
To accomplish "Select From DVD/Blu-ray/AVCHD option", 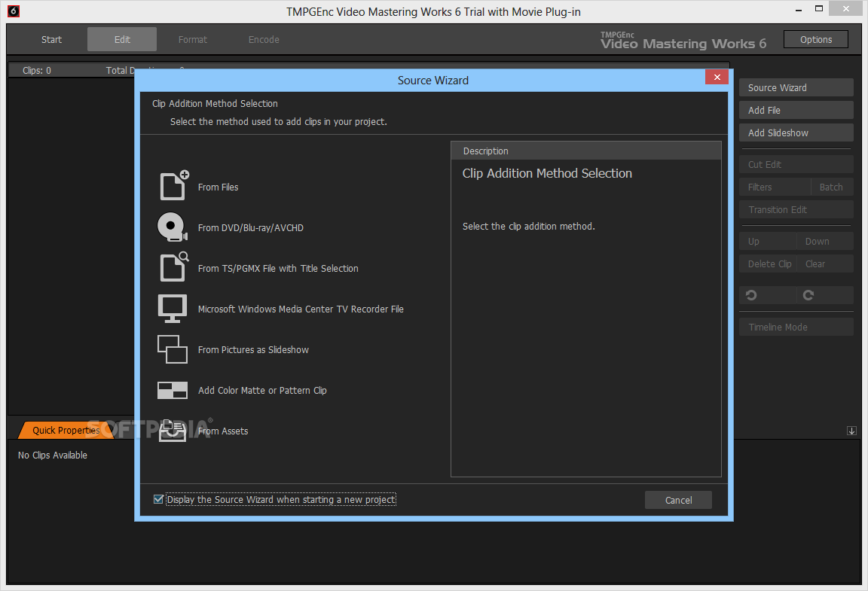I will [251, 227].
